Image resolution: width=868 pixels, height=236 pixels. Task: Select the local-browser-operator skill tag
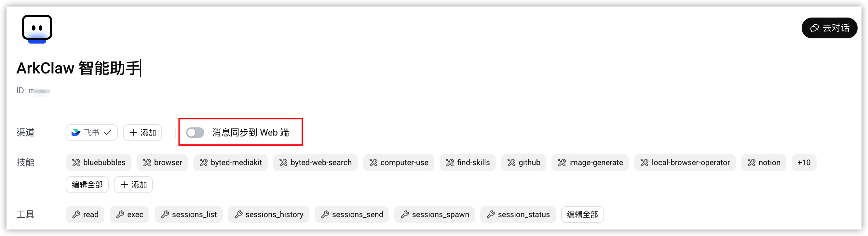pyautogui.click(x=685, y=163)
